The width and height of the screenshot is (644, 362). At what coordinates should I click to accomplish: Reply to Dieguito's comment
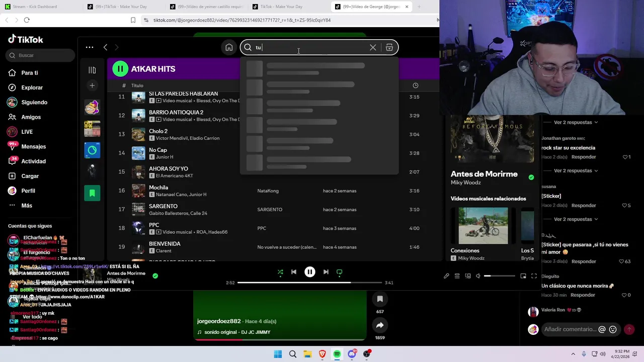pyautogui.click(x=583, y=295)
